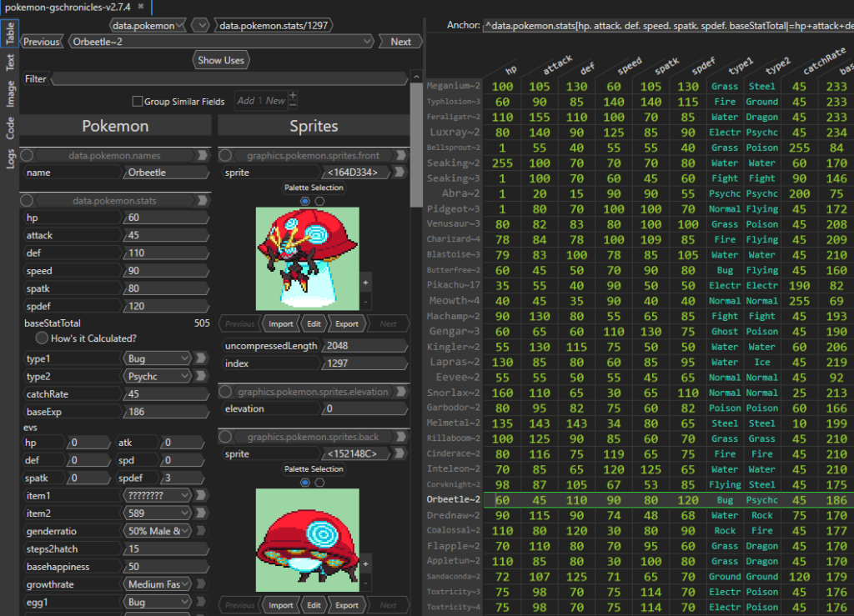The image size is (854, 616).
Task: Click the left panel scrollbar thumb
Action: pyautogui.click(x=416, y=144)
